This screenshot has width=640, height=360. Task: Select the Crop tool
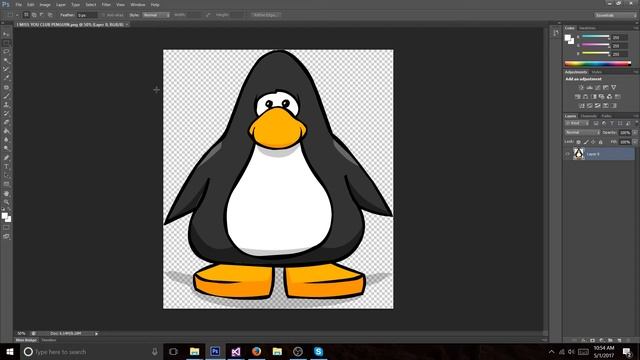[x=6, y=69]
